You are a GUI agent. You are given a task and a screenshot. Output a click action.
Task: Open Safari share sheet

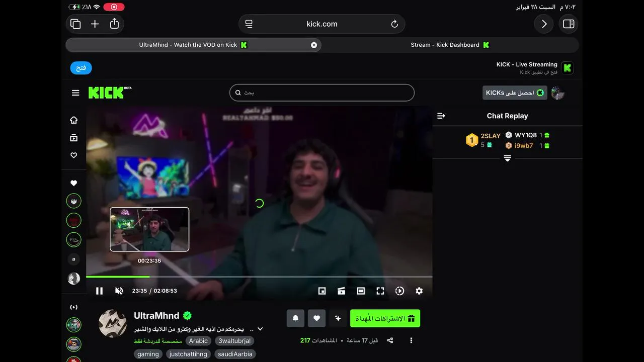pyautogui.click(x=114, y=24)
